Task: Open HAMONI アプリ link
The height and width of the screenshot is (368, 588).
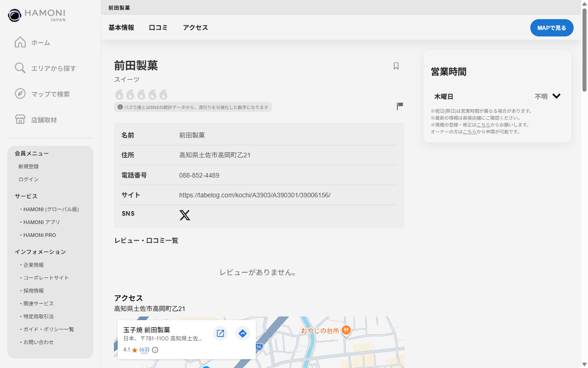Action: pyautogui.click(x=42, y=222)
